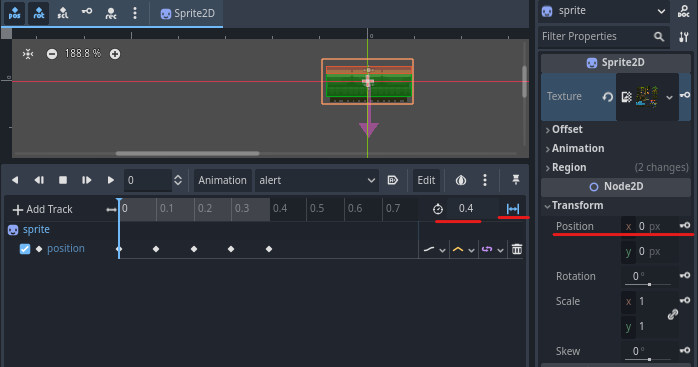Stop the animation playback

pos(63,180)
